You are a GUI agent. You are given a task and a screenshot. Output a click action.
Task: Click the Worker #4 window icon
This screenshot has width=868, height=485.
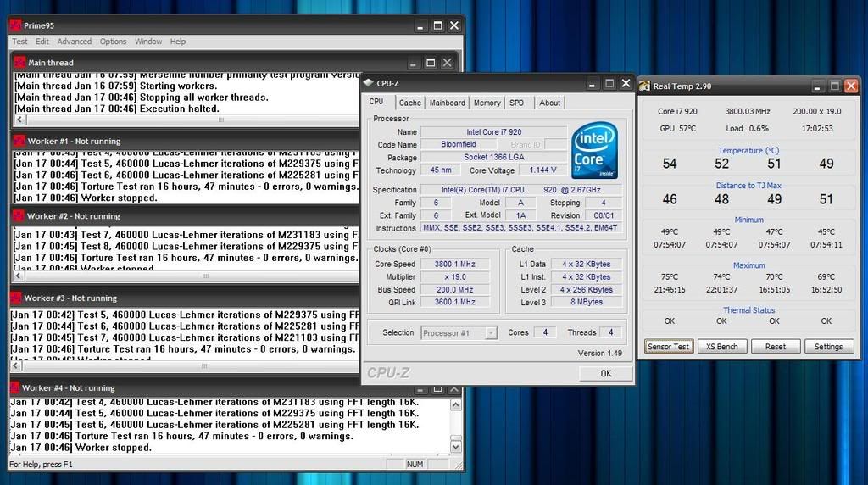(15, 387)
